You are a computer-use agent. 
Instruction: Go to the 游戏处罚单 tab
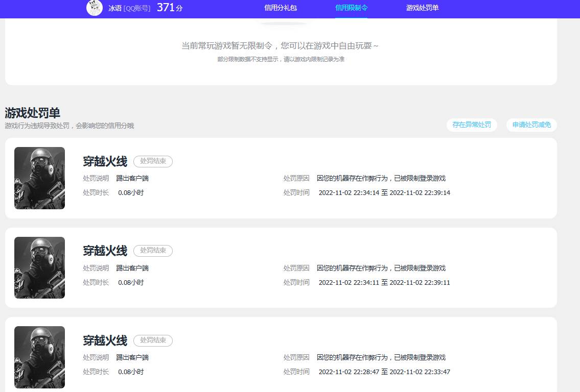click(422, 8)
